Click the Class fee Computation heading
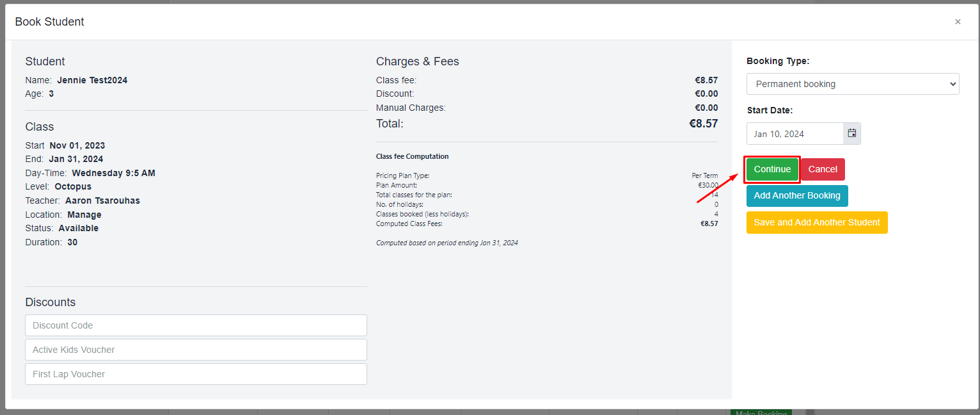Image resolution: width=980 pixels, height=415 pixels. pos(413,156)
